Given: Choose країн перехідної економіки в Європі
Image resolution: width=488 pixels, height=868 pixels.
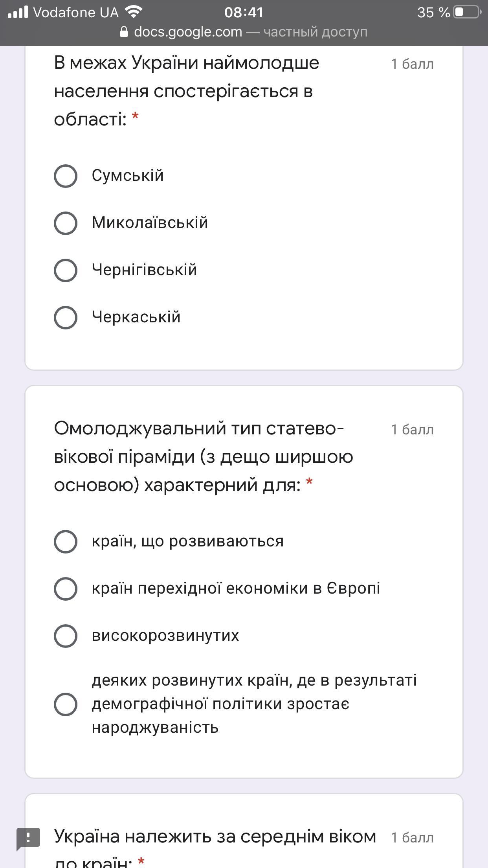Looking at the screenshot, I should tap(65, 588).
